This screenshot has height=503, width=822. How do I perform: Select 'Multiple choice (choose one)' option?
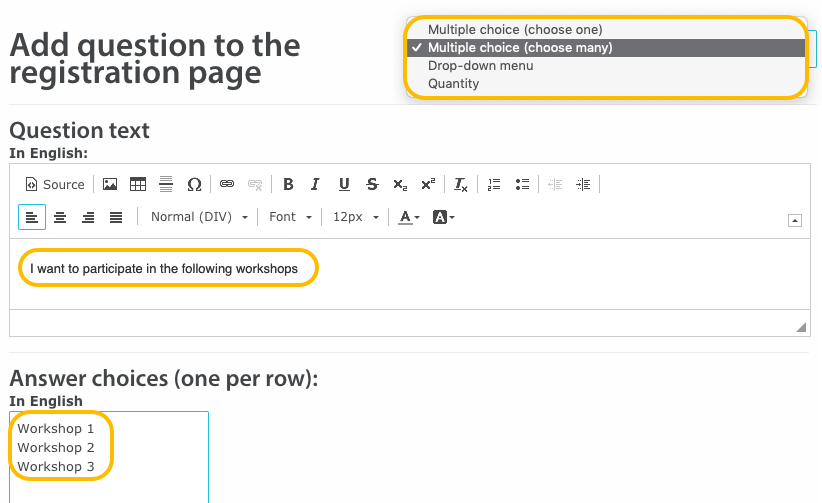click(515, 30)
